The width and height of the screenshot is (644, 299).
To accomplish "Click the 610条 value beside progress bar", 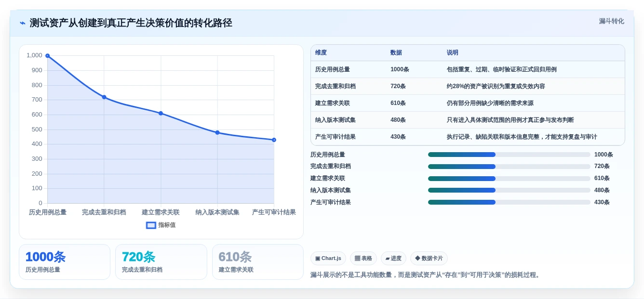I will click(x=602, y=179).
